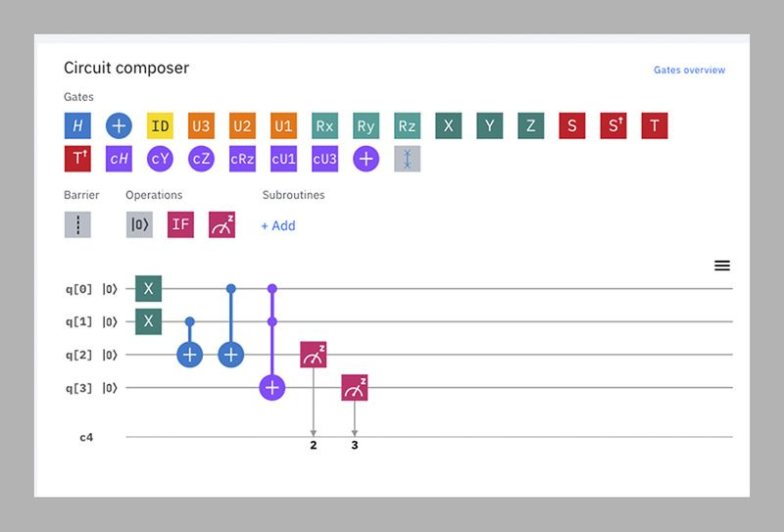Screen dimensions: 784x532
Task: Select the measurement gate on q[3]
Action: [355, 388]
